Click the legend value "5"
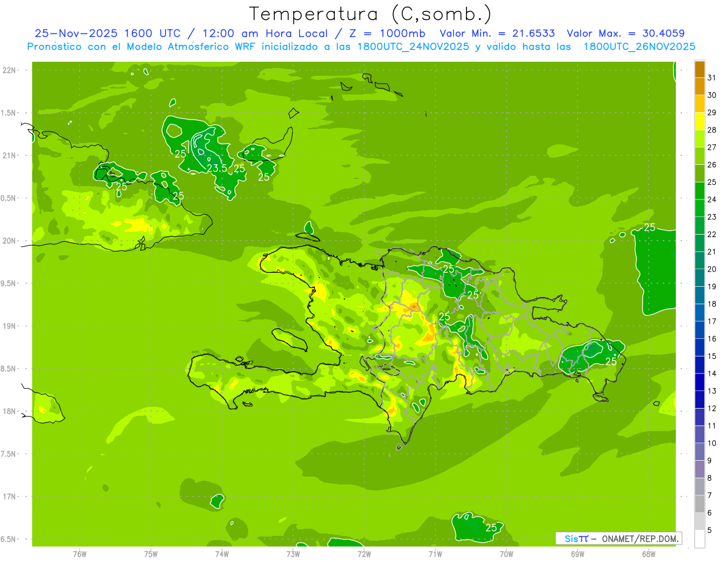This screenshot has width=728, height=562. click(x=710, y=530)
